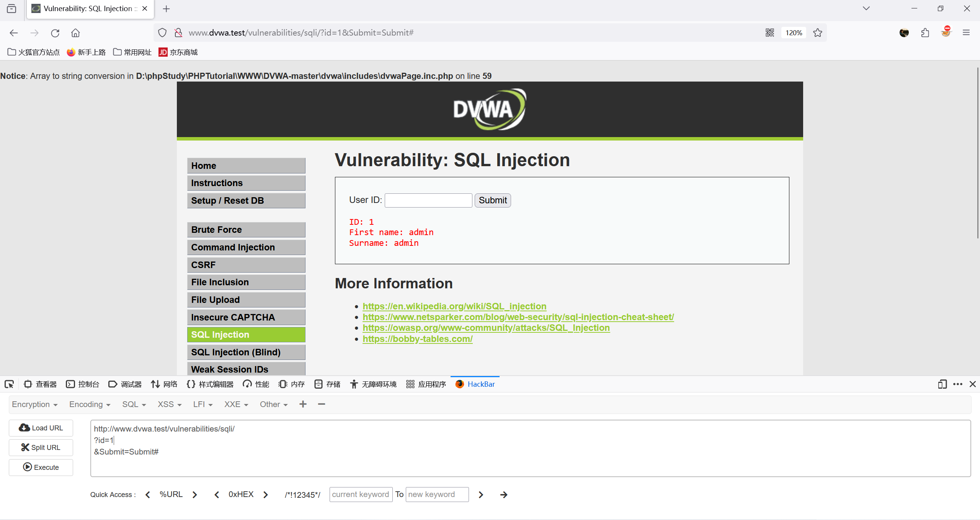Open the 京东商城 bookmark
This screenshot has width=980, height=520.
pos(178,52)
